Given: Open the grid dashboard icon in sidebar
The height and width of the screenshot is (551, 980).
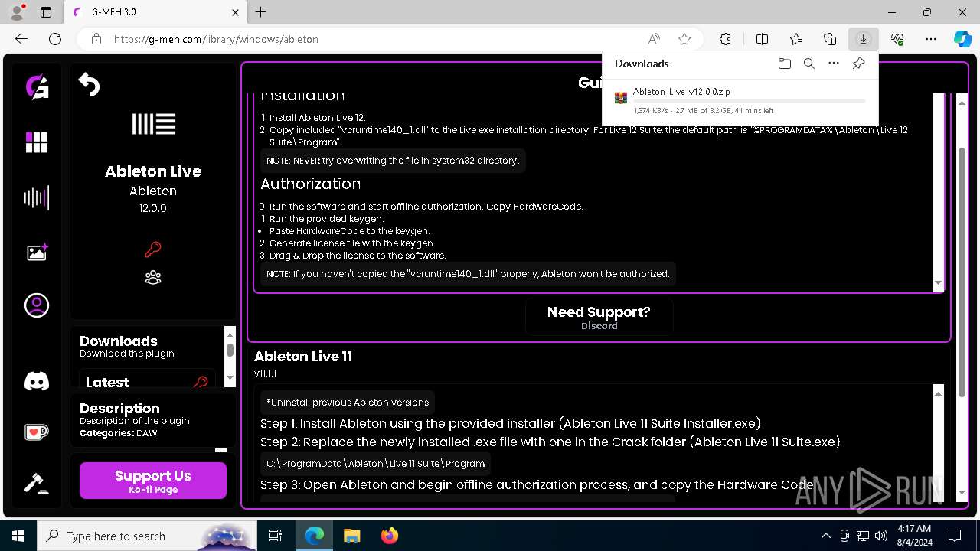Looking at the screenshot, I should tap(37, 142).
